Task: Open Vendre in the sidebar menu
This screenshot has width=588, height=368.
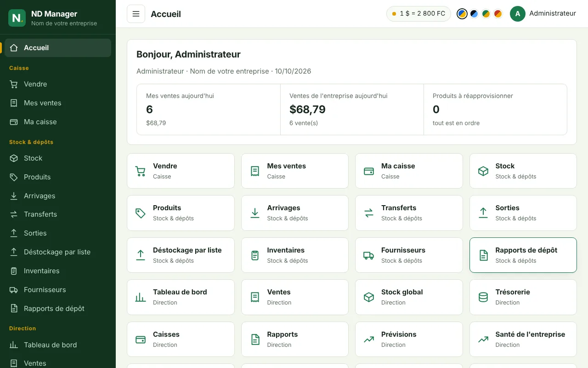Action: [x=58, y=84]
